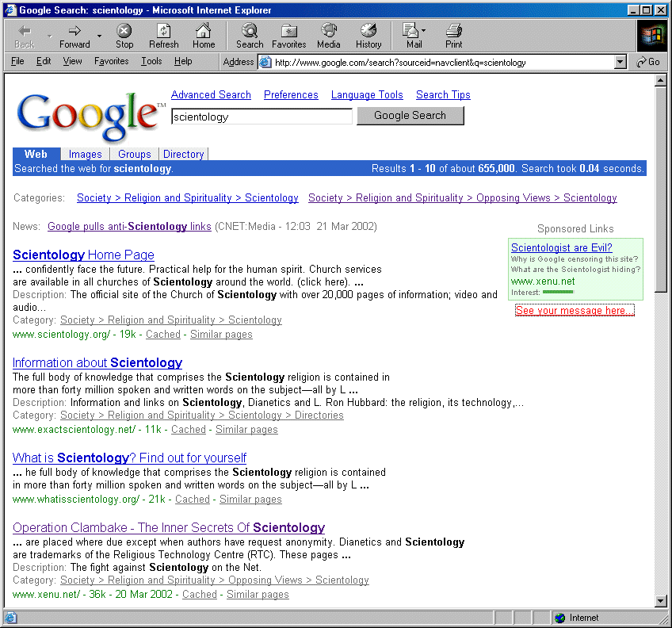Screen dimensions: 672x628
Task: Click the Forward arrow button
Action: pyautogui.click(x=74, y=36)
